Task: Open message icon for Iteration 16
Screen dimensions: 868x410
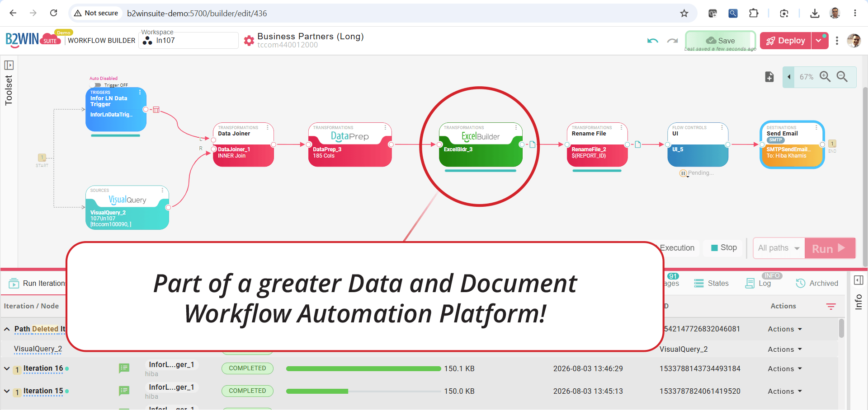Action: tap(124, 368)
